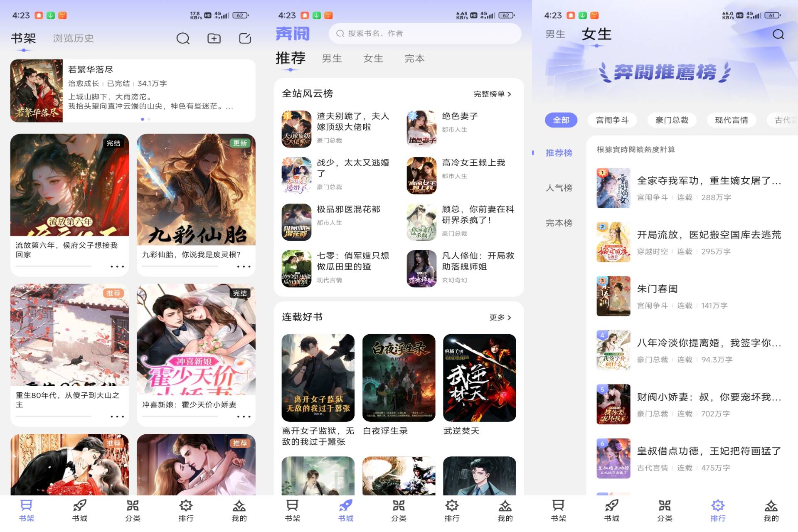Open the 九彩仙胎 book cover

click(196, 190)
